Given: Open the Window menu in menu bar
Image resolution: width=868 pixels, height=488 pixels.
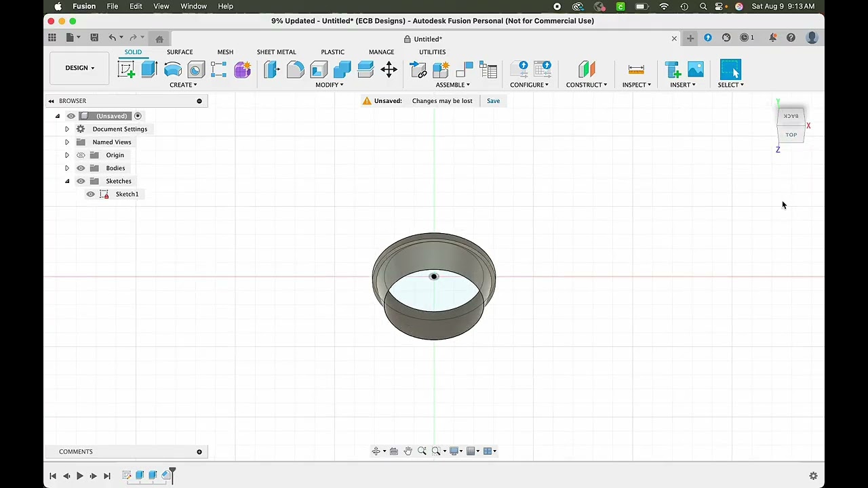Looking at the screenshot, I should pos(193,6).
